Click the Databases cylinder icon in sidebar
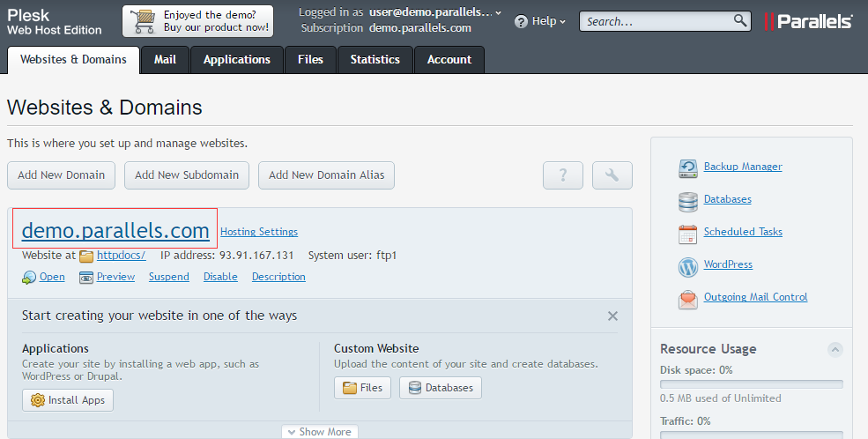The height and width of the screenshot is (439, 868). 688,202
